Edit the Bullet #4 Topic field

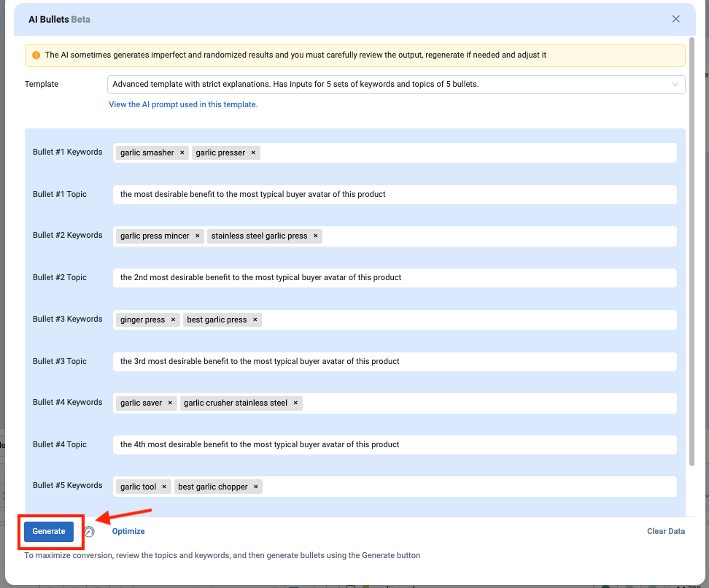click(395, 444)
